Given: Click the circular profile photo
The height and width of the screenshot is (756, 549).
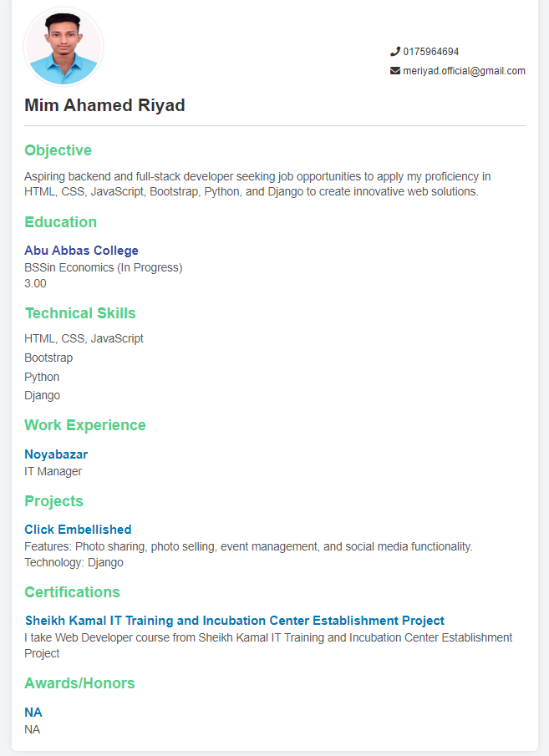Looking at the screenshot, I should [x=64, y=47].
